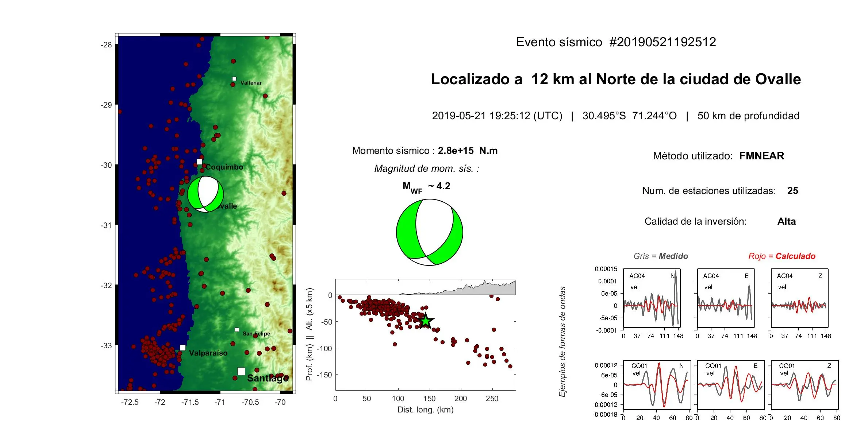The width and height of the screenshot is (868, 442).
Task: Open the AC04 Z waveform plot
Action: [799, 298]
